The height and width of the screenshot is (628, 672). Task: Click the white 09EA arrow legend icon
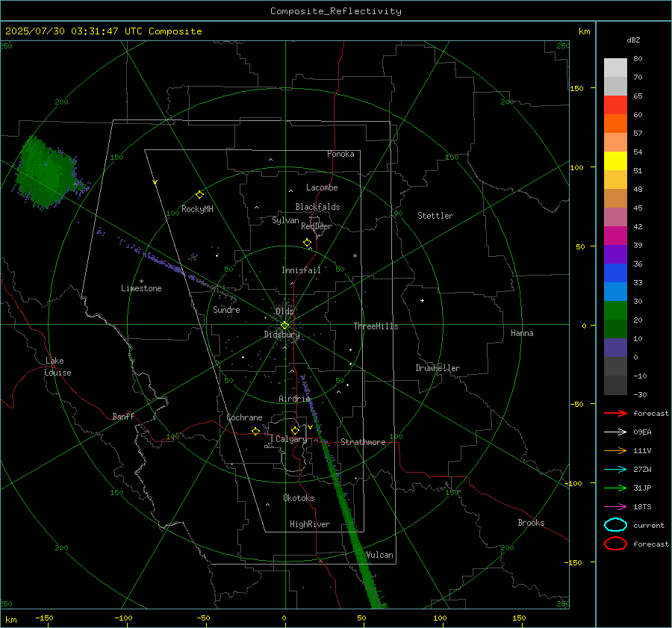click(615, 432)
